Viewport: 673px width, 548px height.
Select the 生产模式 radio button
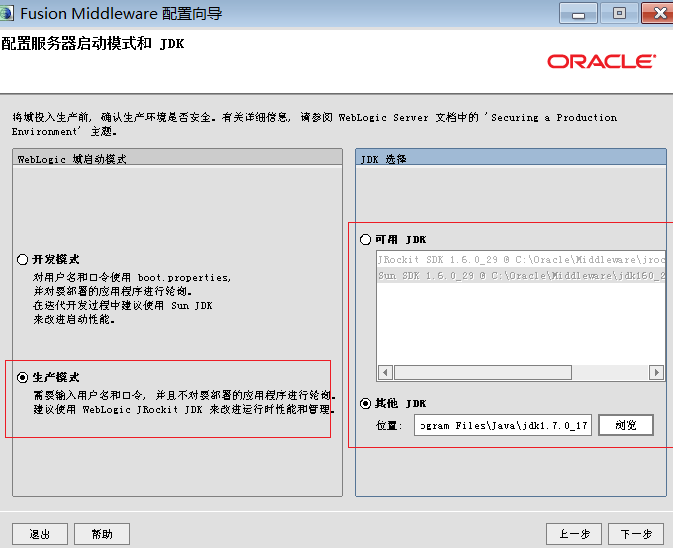click(22, 378)
